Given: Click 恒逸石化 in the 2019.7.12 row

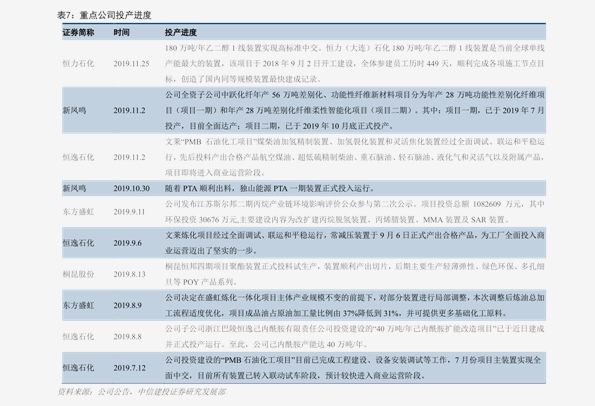Looking at the screenshot, I should 78,367.
